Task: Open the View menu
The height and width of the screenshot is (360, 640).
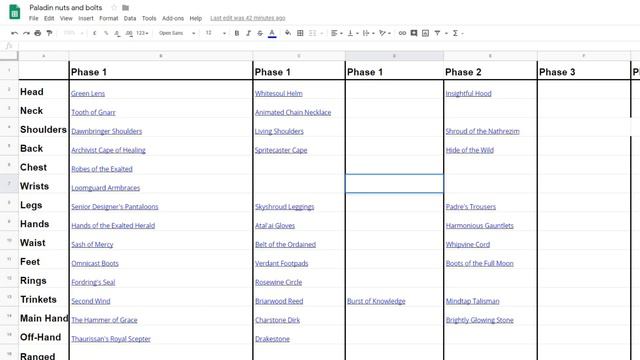Action: pos(66,18)
